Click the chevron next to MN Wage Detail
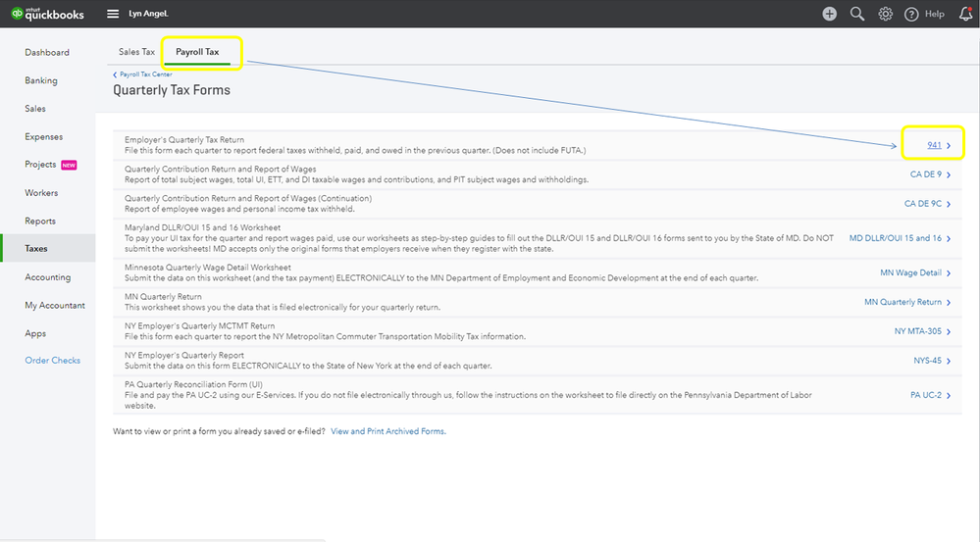The height and width of the screenshot is (542, 980). (949, 272)
